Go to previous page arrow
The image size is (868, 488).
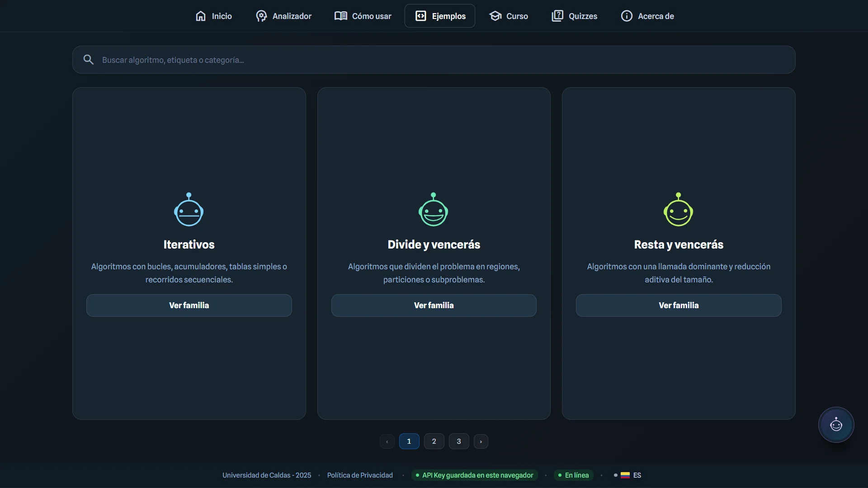387,441
